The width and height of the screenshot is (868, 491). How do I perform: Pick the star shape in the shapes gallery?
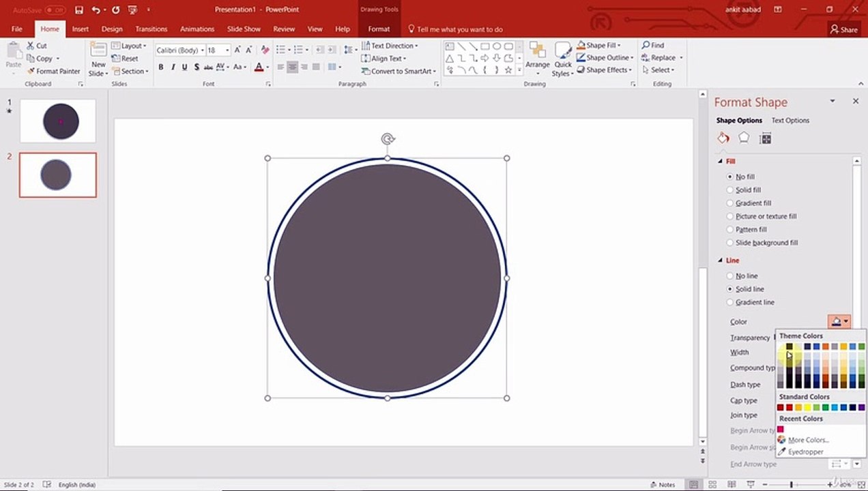(x=508, y=70)
